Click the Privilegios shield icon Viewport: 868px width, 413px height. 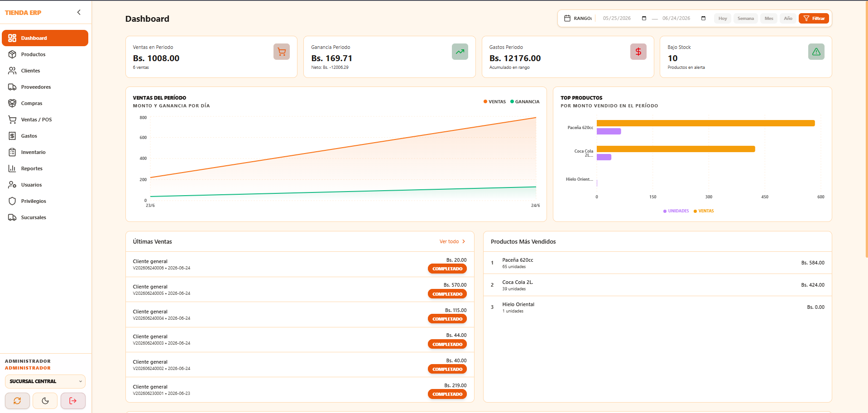coord(12,201)
